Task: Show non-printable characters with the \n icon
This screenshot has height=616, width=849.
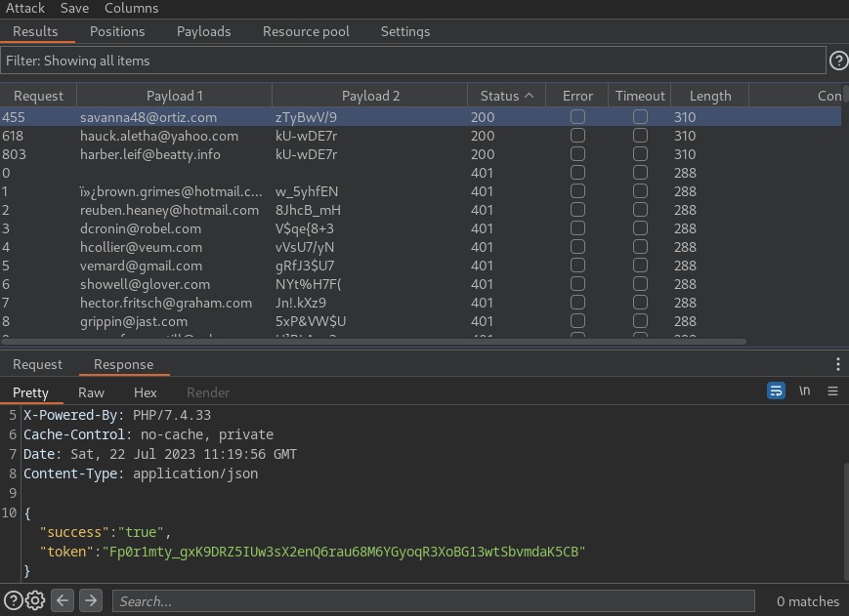Action: coord(805,390)
